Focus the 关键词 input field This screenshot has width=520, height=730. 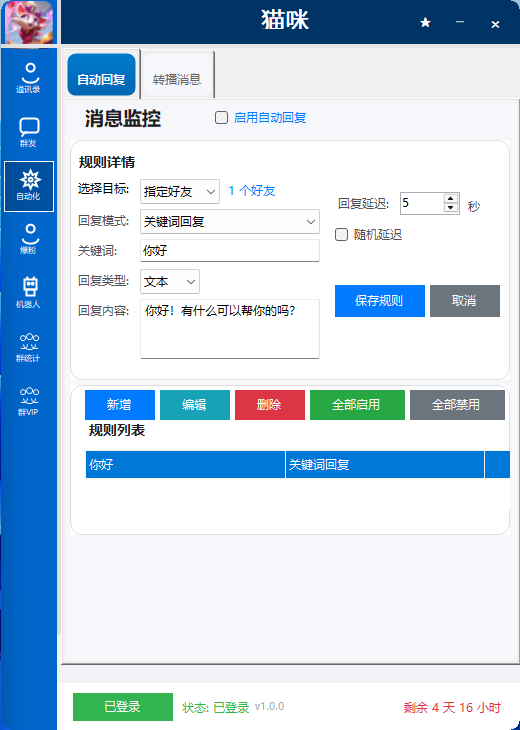[230, 250]
